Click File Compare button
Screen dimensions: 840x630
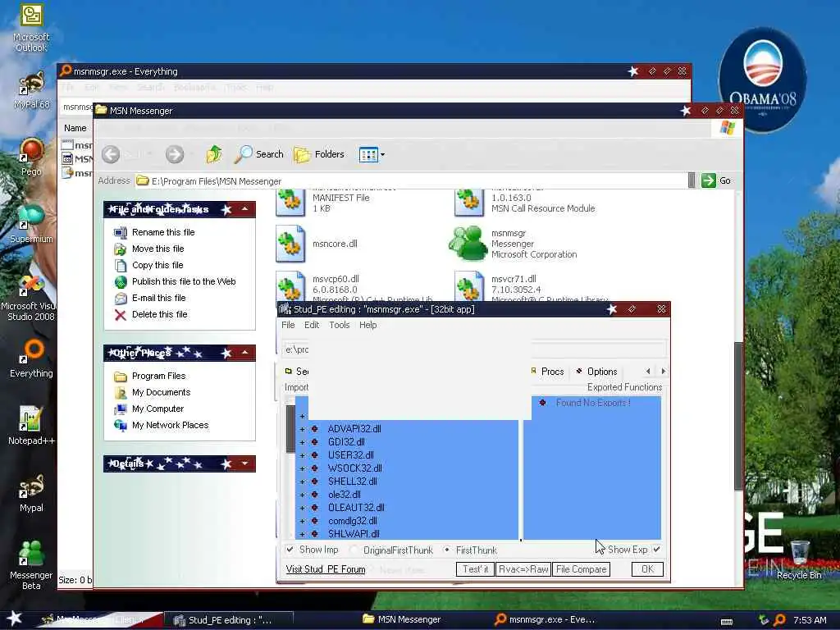point(582,569)
